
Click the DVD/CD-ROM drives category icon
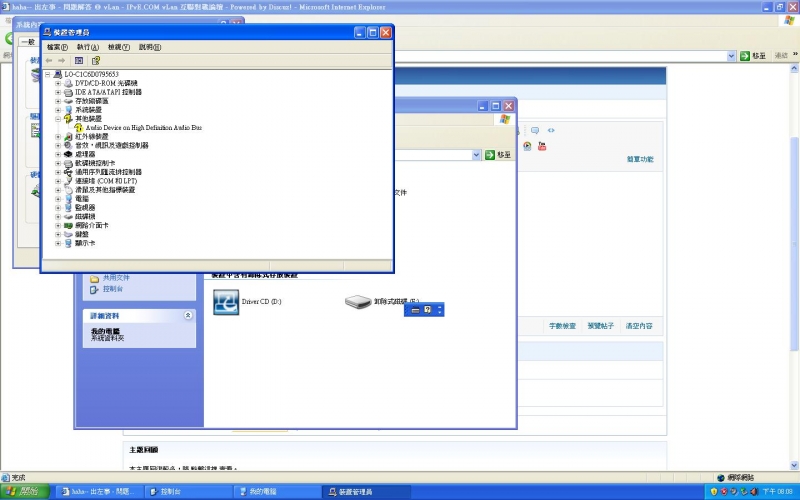click(x=68, y=83)
